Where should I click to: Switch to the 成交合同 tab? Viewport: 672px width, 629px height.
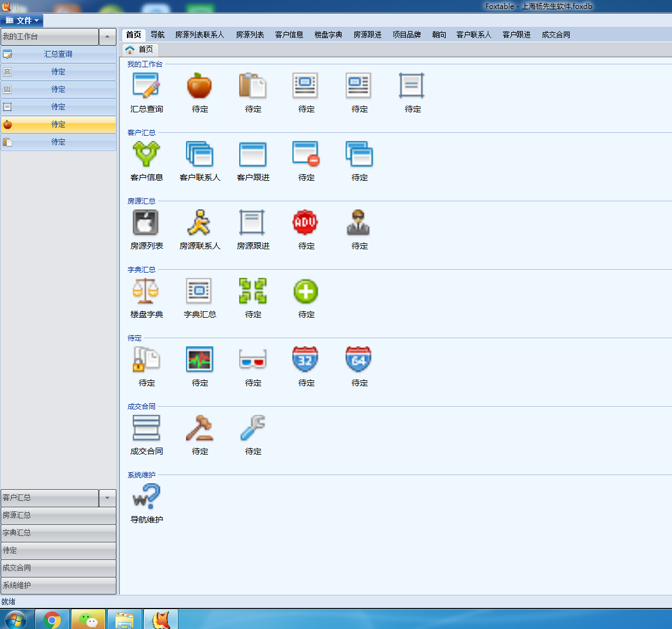pos(556,35)
